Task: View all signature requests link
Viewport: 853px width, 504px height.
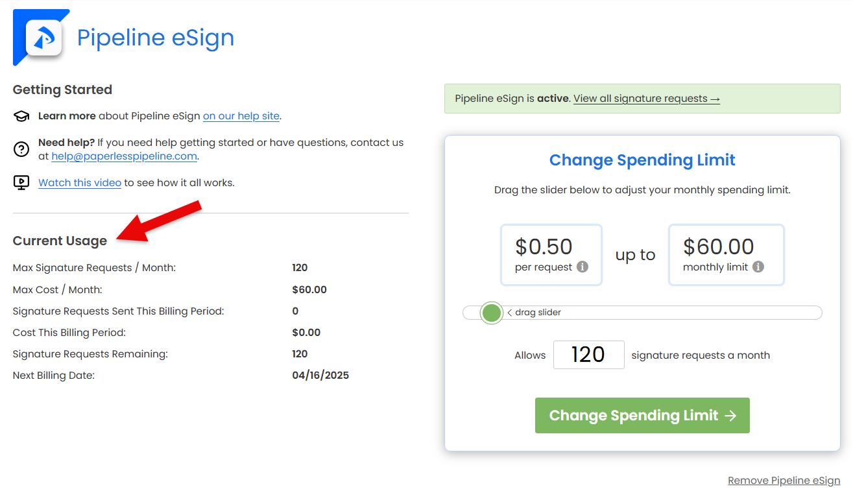Action: 646,99
